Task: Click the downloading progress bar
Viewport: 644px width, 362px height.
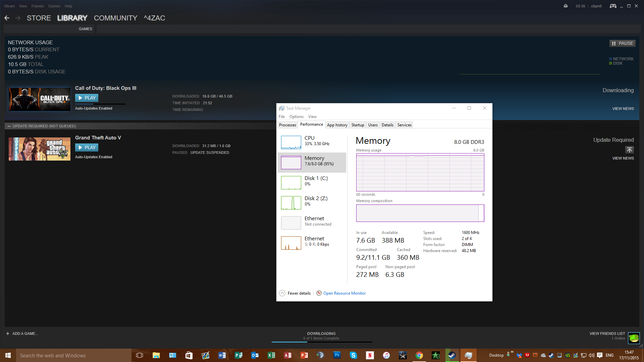Action: pyautogui.click(x=322, y=342)
